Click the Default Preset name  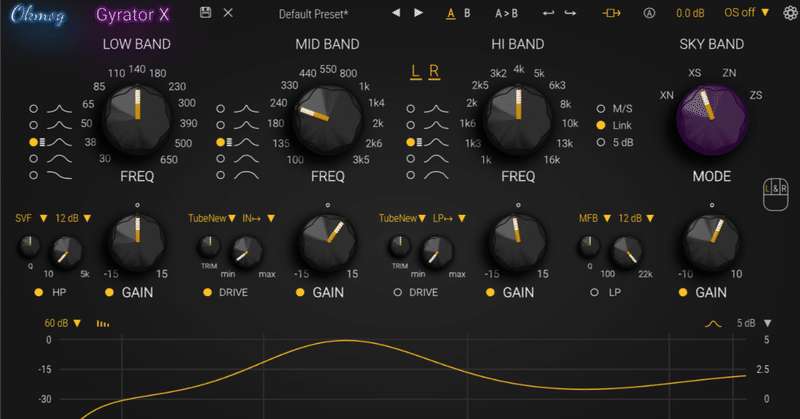(x=313, y=14)
